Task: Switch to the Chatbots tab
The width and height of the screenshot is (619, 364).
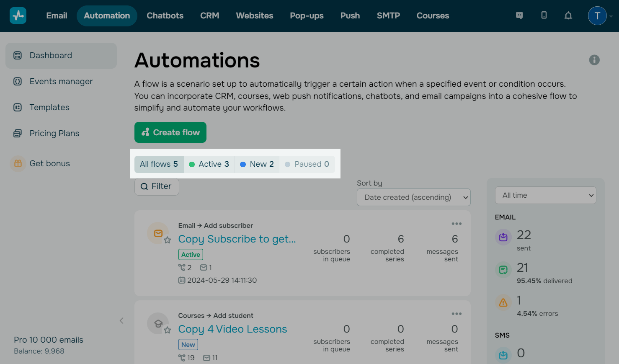Action: tap(165, 16)
